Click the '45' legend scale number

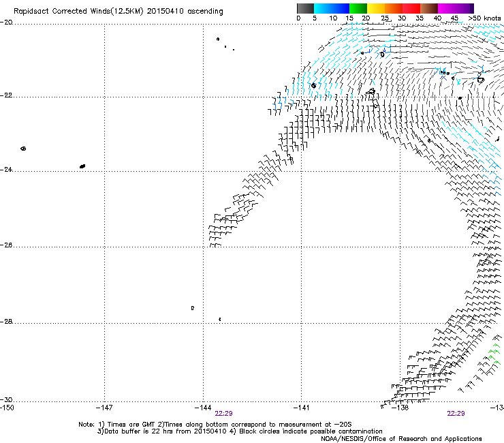(454, 18)
